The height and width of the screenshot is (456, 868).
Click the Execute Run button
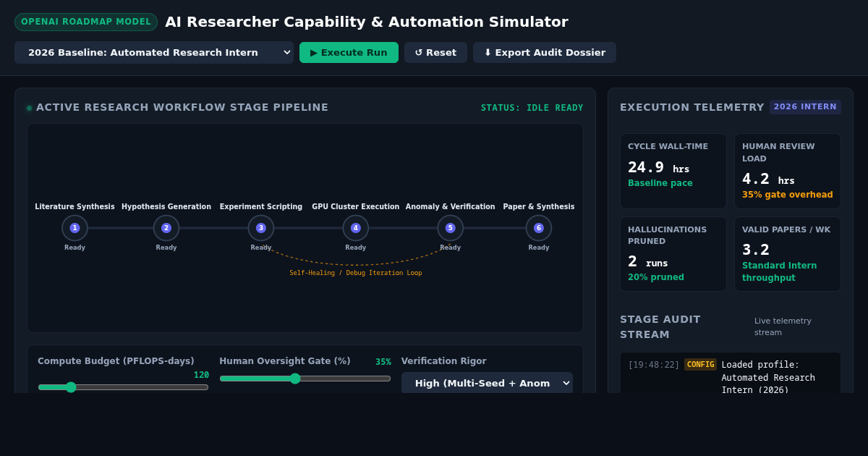coord(349,52)
